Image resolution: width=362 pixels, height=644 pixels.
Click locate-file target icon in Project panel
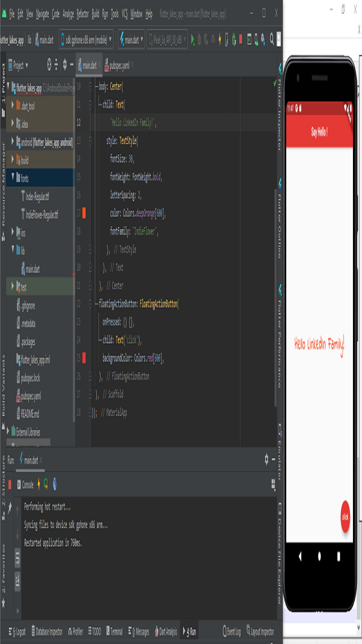point(49,65)
